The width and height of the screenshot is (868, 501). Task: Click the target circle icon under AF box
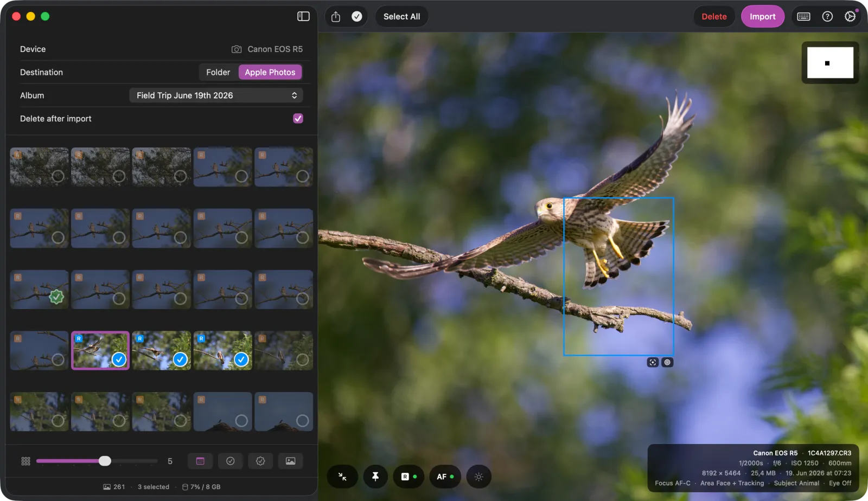pyautogui.click(x=668, y=362)
